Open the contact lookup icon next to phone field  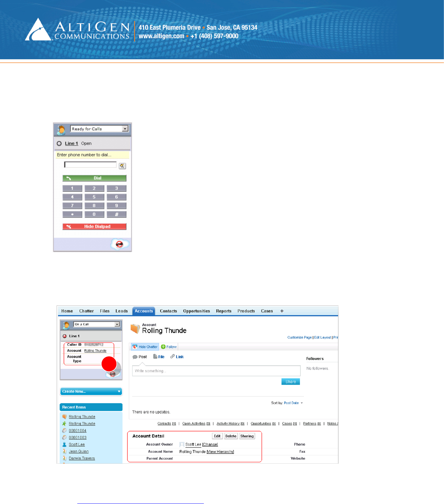point(123,166)
